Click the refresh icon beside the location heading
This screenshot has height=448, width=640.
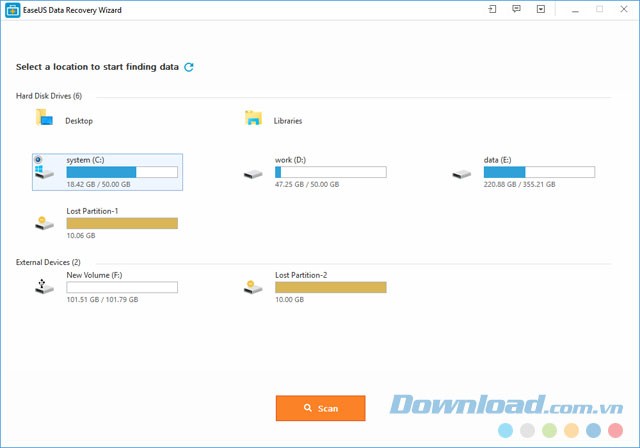(x=189, y=67)
